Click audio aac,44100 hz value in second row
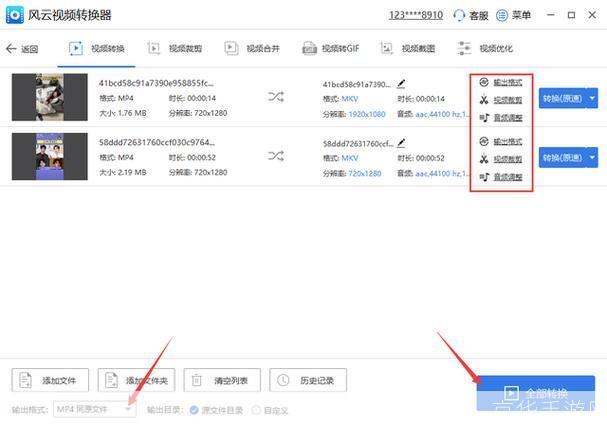Screen dimensions: 607x427 [x=442, y=173]
